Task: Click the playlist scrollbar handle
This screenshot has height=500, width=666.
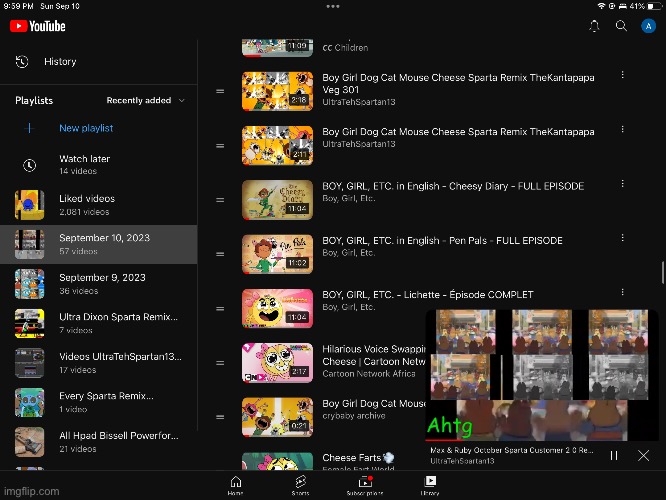Action: point(663,273)
